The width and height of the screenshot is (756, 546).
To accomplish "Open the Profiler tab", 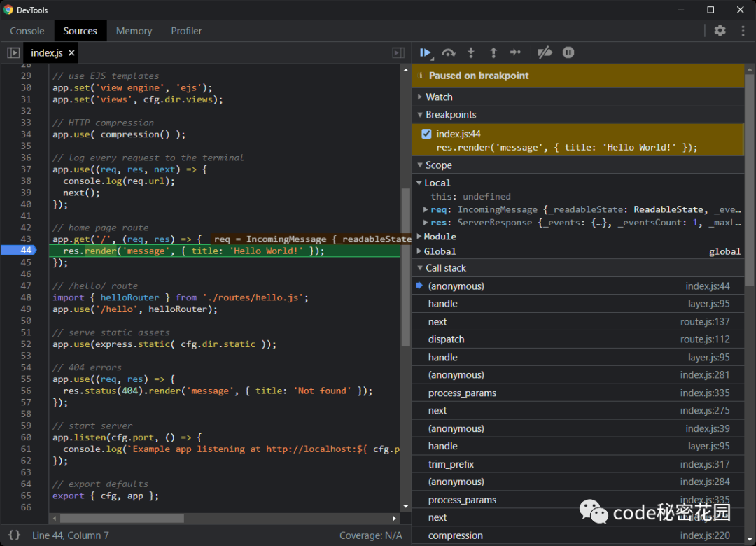I will click(x=186, y=31).
